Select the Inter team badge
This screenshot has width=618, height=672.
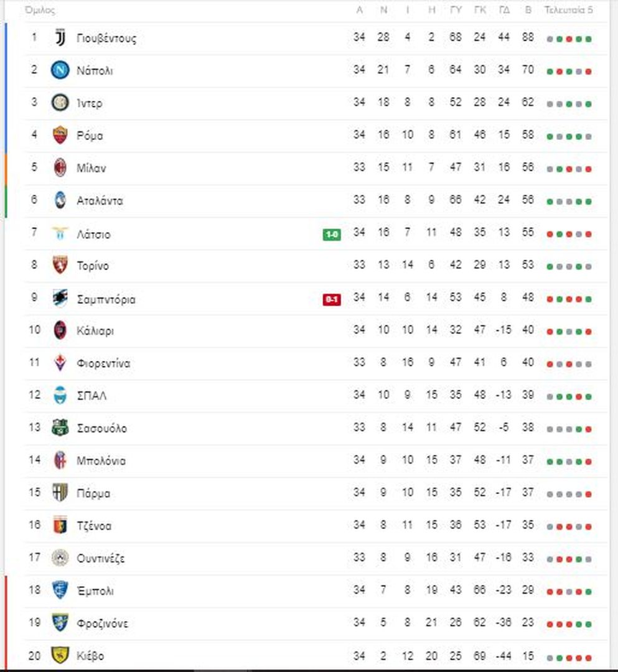(x=60, y=103)
